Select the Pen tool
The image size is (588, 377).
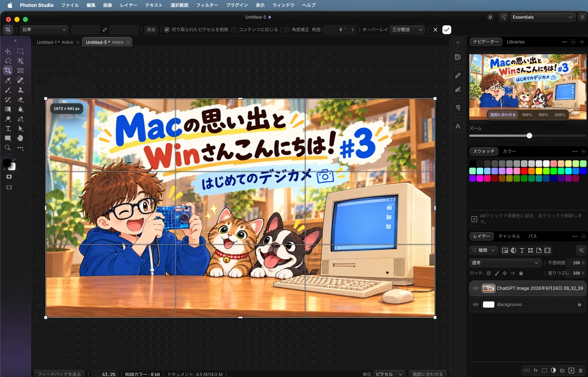21,119
